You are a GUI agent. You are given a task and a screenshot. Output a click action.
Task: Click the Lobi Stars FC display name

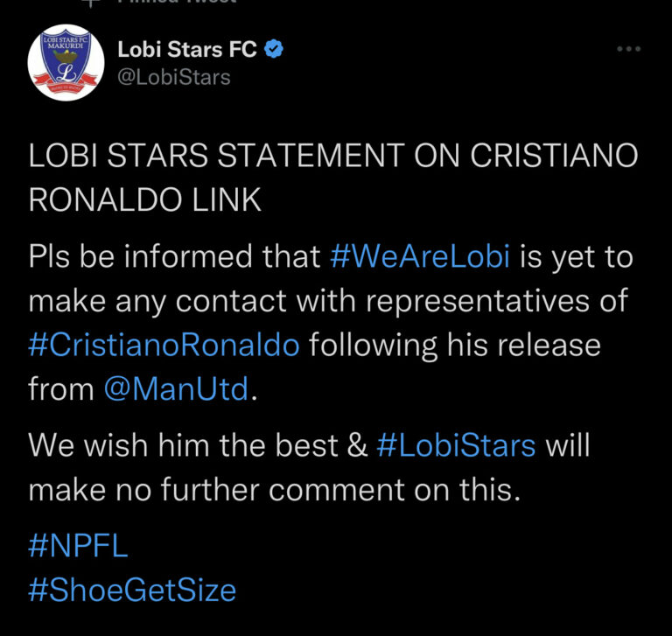tap(187, 50)
